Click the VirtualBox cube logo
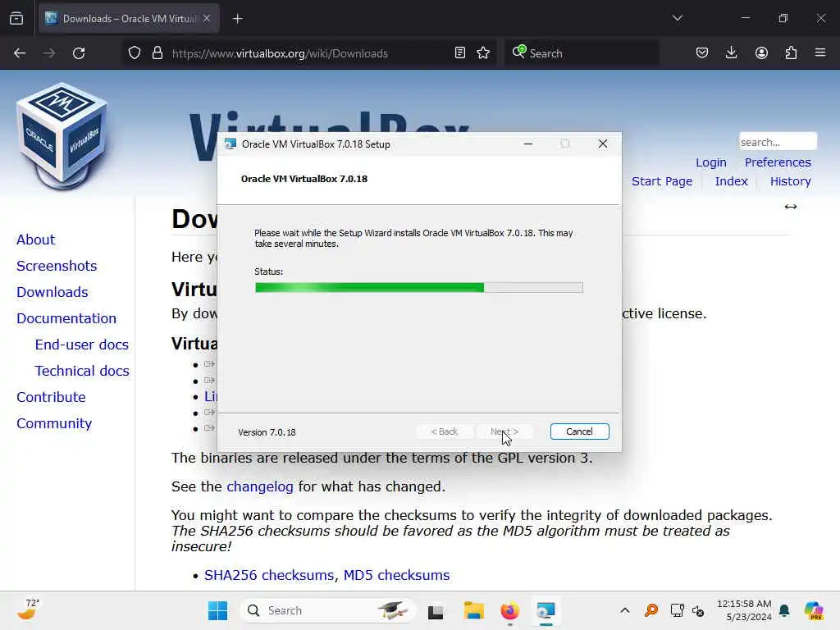Viewport: 840px width, 630px height. click(x=62, y=137)
